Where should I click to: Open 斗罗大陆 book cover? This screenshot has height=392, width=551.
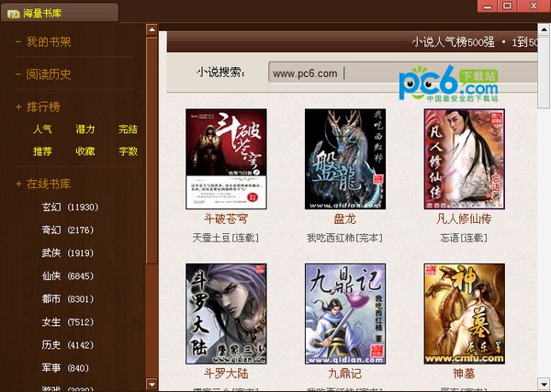coord(226,314)
